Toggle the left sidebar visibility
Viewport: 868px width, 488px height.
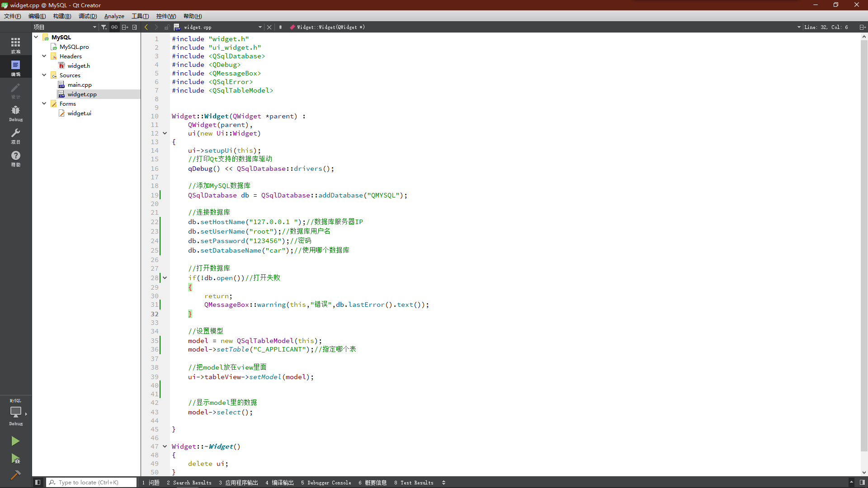pos(38,483)
